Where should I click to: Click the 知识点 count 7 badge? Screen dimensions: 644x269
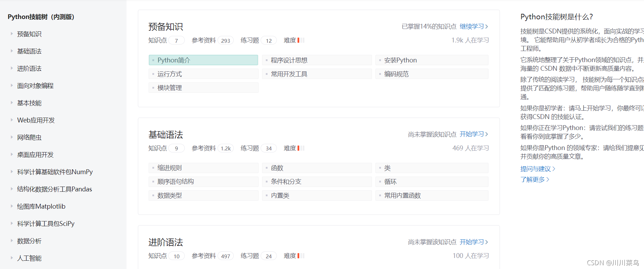click(x=177, y=41)
